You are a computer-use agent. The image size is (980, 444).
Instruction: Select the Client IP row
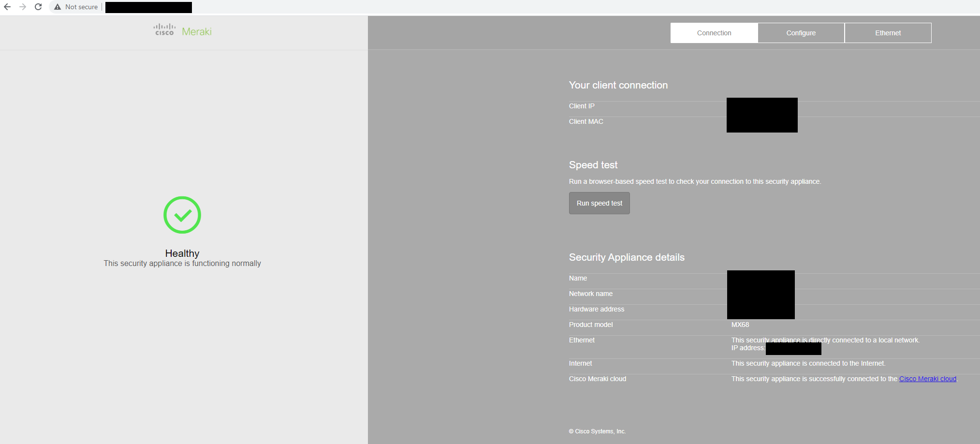click(582, 106)
